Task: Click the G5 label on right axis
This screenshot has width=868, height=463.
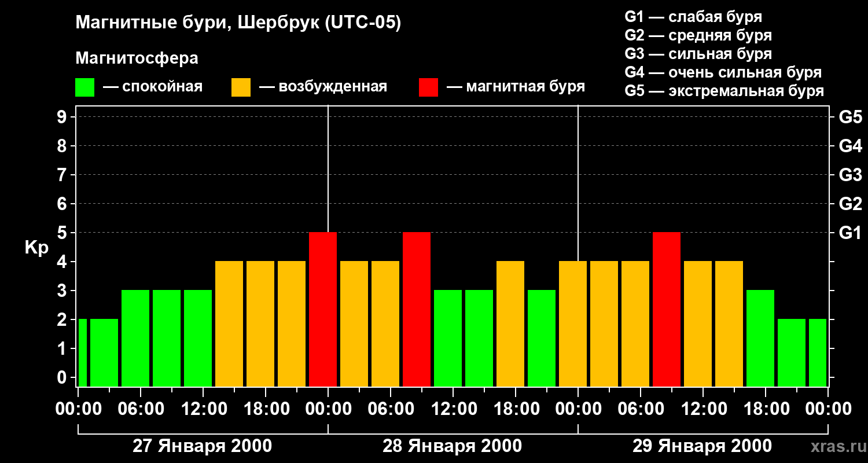Action: pyautogui.click(x=850, y=117)
